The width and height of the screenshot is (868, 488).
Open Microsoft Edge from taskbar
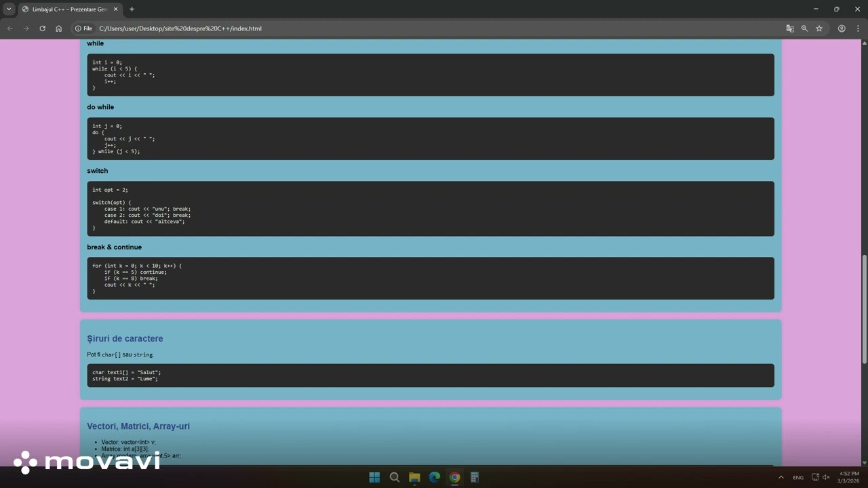click(435, 477)
